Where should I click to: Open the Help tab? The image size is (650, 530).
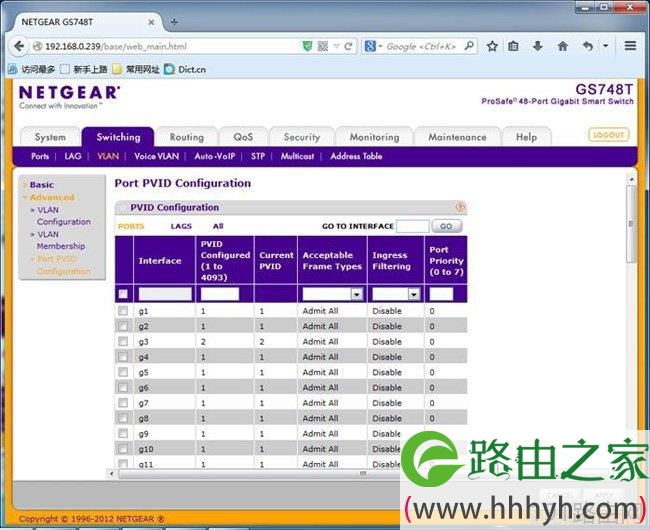(x=526, y=137)
